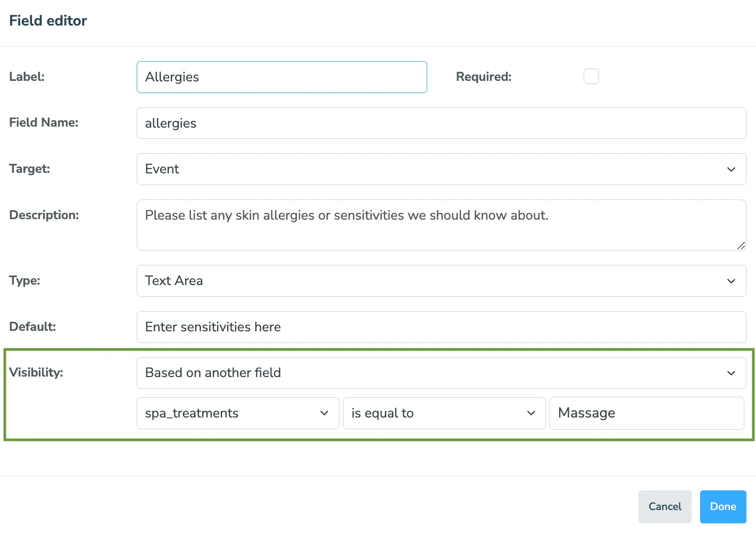Click the Description text area
The width and height of the screenshot is (756, 534).
(x=441, y=224)
